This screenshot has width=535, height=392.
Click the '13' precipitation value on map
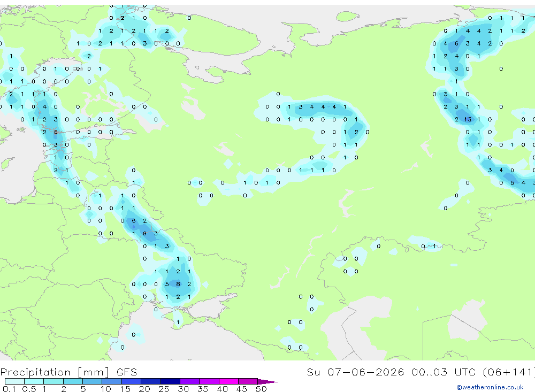click(x=468, y=119)
